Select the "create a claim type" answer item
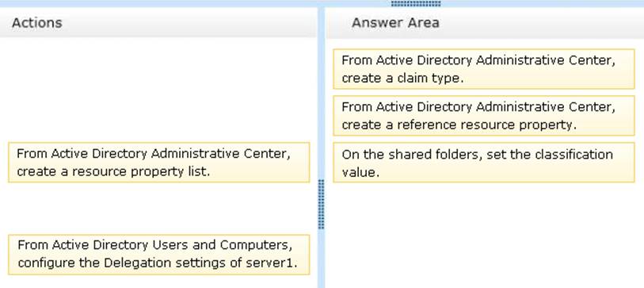 pos(484,69)
